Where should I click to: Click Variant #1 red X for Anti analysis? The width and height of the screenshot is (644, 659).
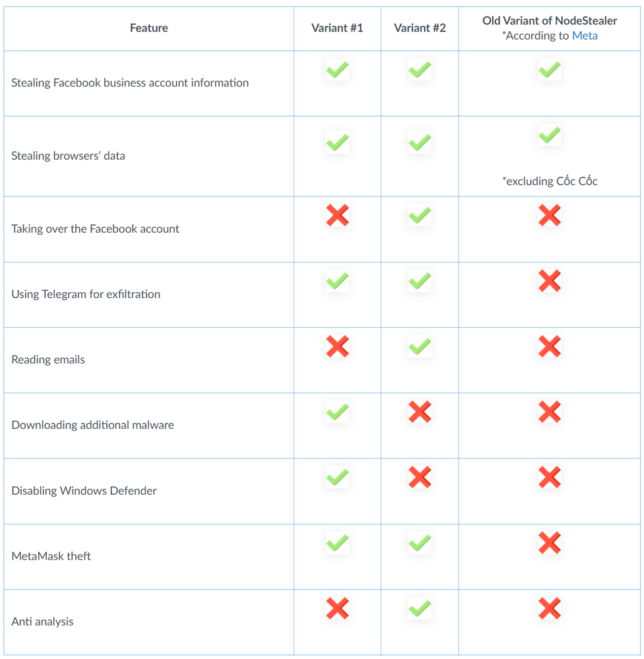[x=337, y=608]
